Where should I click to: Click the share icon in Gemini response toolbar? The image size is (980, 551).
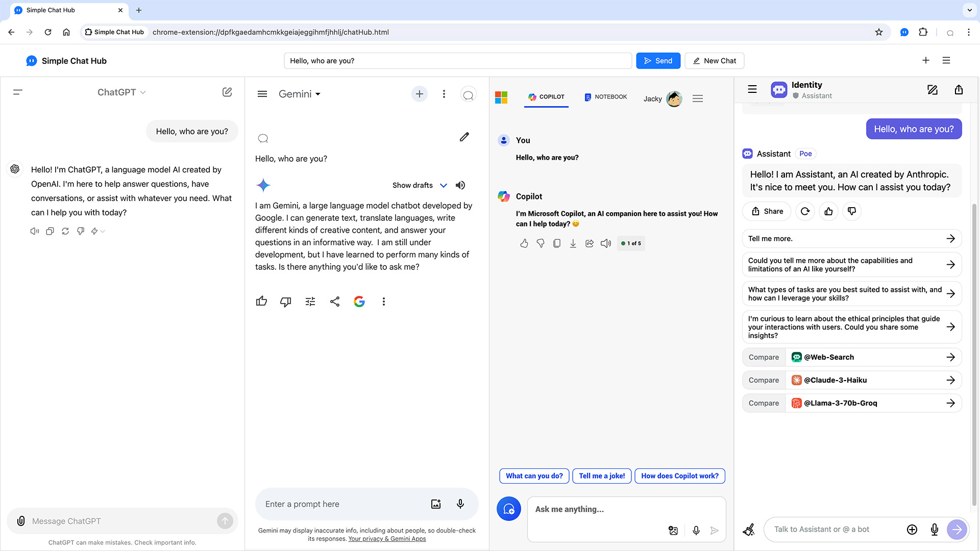pyautogui.click(x=334, y=300)
